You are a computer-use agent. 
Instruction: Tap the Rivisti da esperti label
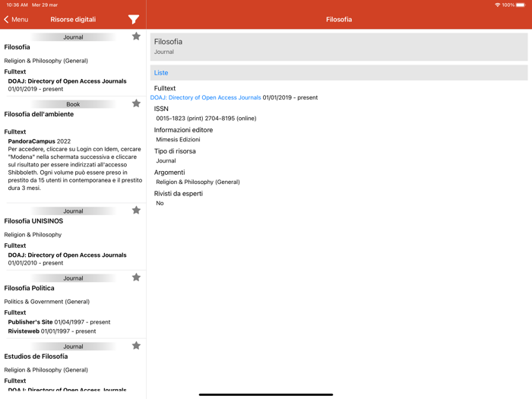(x=179, y=194)
